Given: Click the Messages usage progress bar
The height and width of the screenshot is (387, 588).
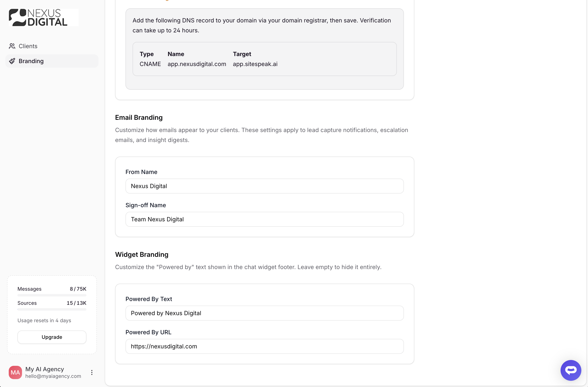Looking at the screenshot, I should [52, 295].
